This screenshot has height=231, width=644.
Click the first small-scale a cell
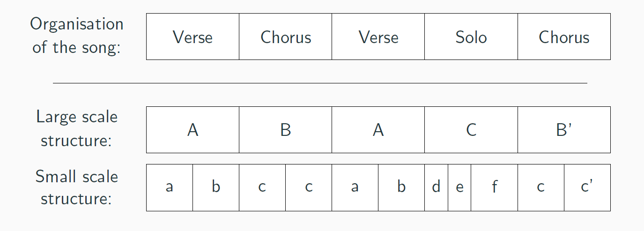point(170,187)
